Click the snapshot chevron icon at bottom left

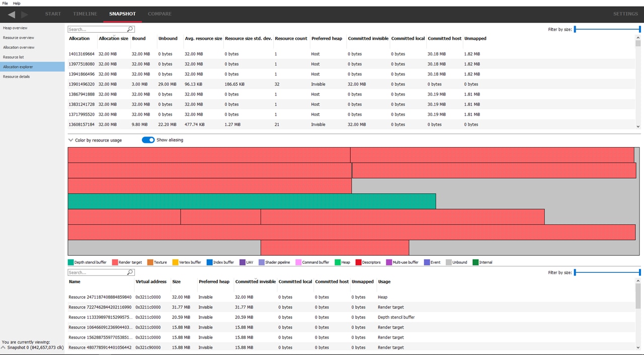coord(4,347)
